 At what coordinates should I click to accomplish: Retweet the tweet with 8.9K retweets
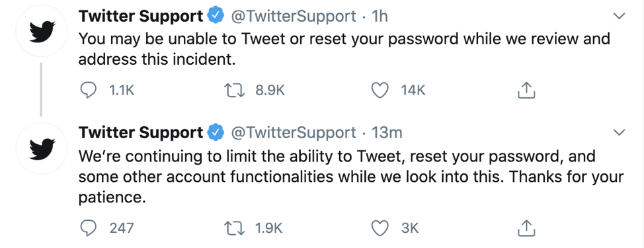tap(234, 91)
